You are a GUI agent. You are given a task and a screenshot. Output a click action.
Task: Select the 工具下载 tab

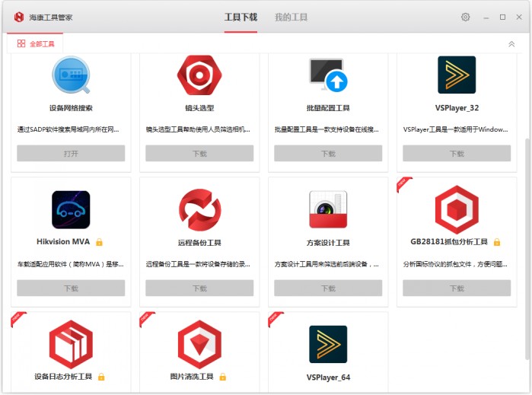241,17
